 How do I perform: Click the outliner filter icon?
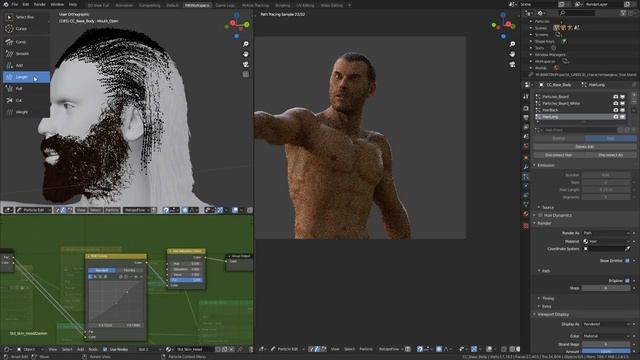point(624,13)
